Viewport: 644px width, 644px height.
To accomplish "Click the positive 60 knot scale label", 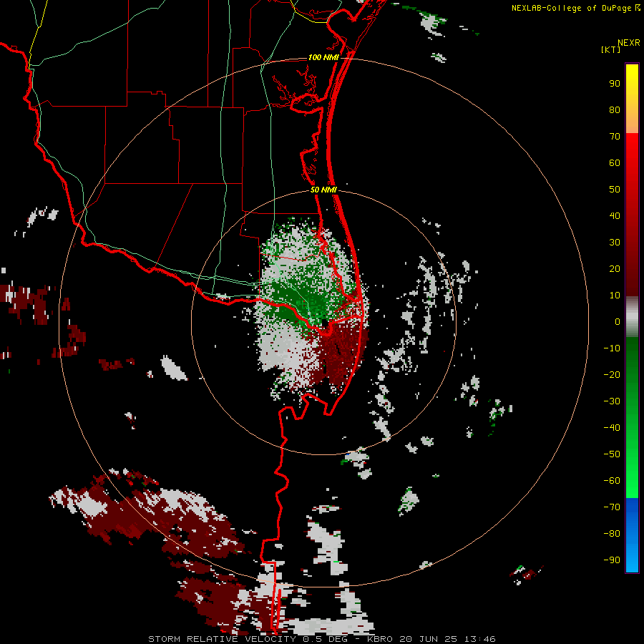I will (615, 162).
